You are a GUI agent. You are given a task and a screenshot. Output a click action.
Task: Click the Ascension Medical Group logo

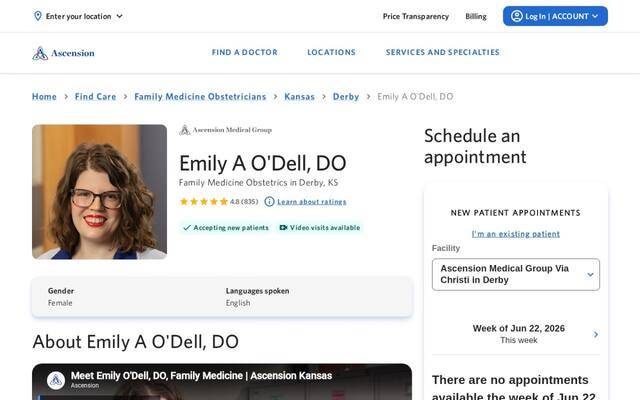225,130
